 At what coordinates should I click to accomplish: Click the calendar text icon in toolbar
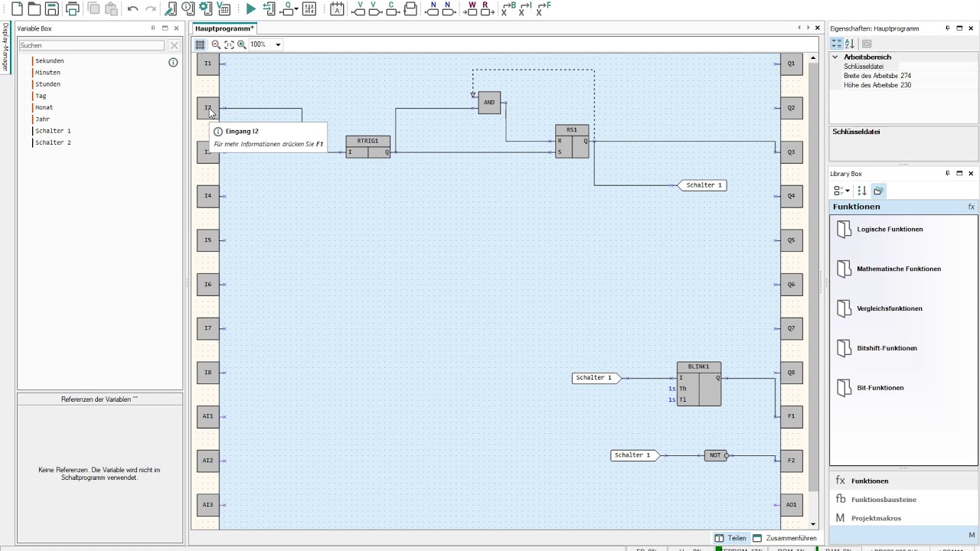[x=337, y=9]
